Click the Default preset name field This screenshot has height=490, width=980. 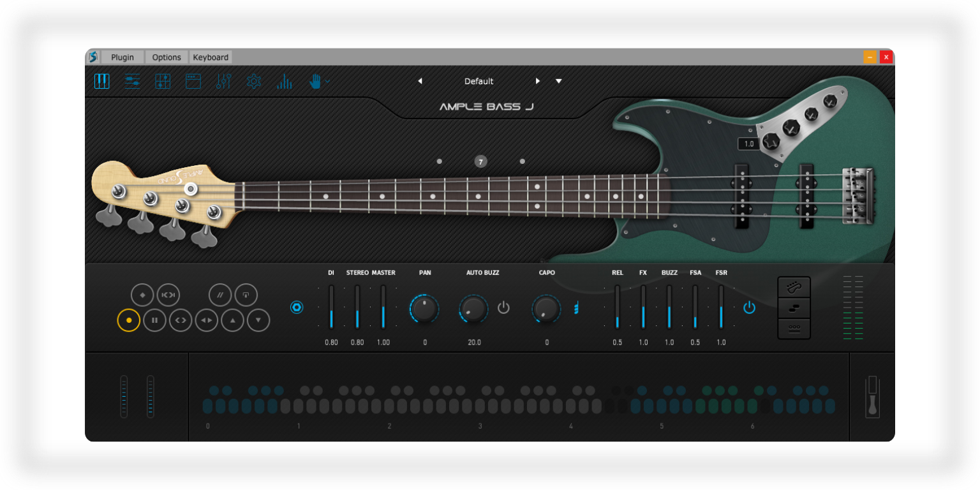479,81
